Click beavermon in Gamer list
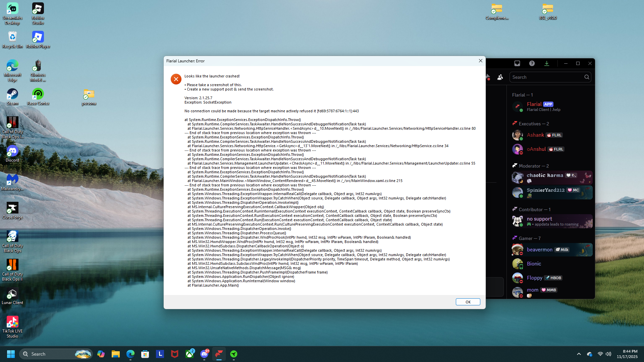Viewport: 644px width, 362px height. [x=539, y=250]
